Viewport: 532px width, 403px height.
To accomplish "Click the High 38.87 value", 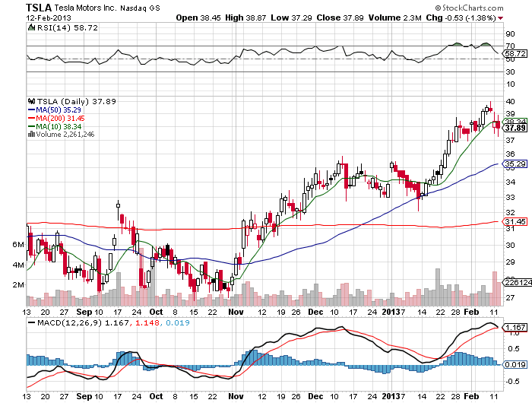I will (245, 18).
